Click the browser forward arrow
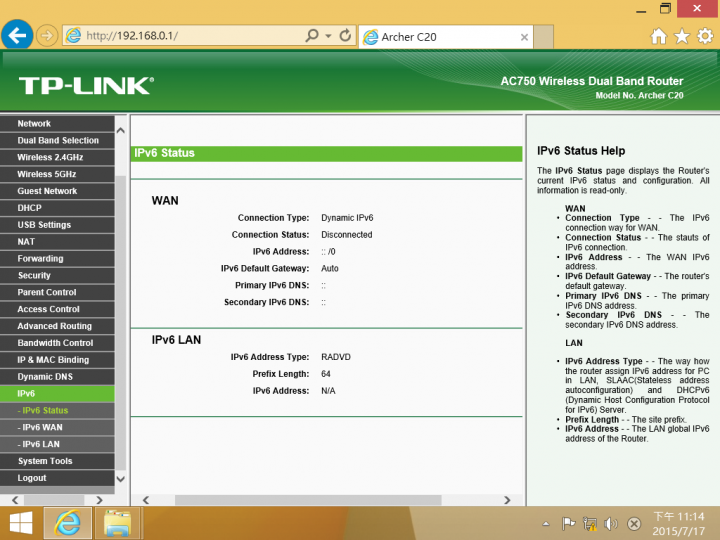The height and width of the screenshot is (540, 720). coord(47,35)
